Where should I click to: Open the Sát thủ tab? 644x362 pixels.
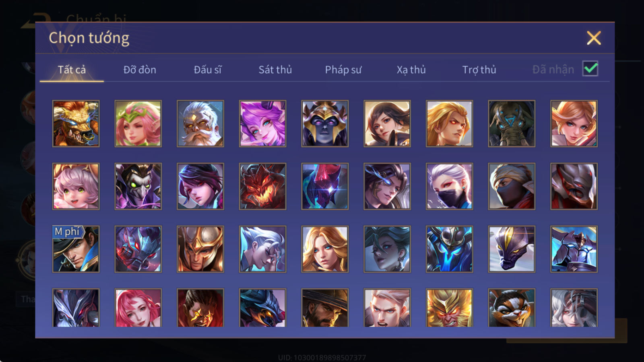tap(275, 70)
